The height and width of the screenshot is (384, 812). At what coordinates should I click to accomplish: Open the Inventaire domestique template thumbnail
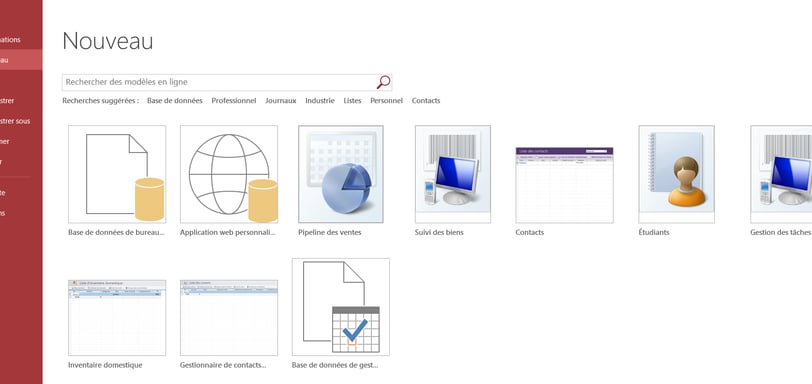coord(117,318)
